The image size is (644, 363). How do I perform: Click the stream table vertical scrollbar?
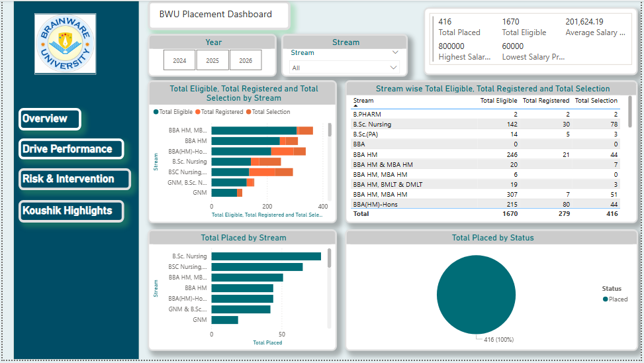[x=630, y=112]
